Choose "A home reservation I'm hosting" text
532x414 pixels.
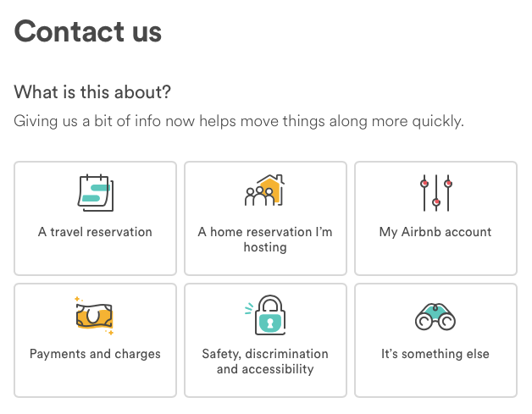265,239
